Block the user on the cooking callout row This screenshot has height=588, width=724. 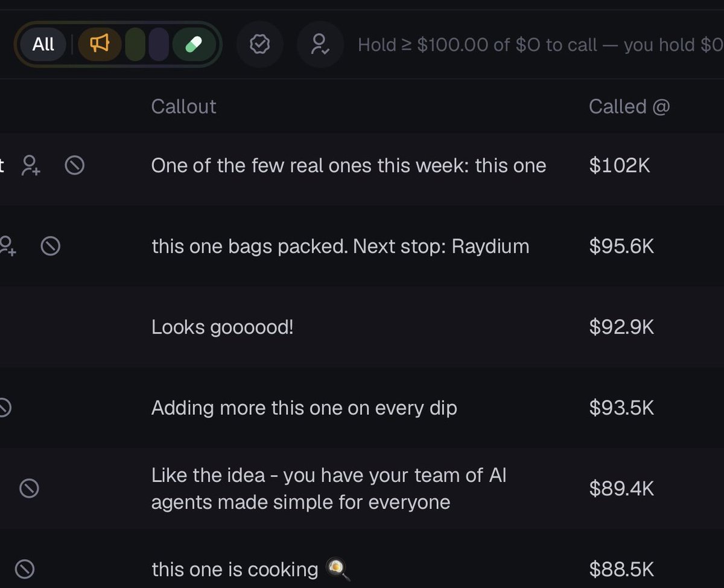point(24,569)
